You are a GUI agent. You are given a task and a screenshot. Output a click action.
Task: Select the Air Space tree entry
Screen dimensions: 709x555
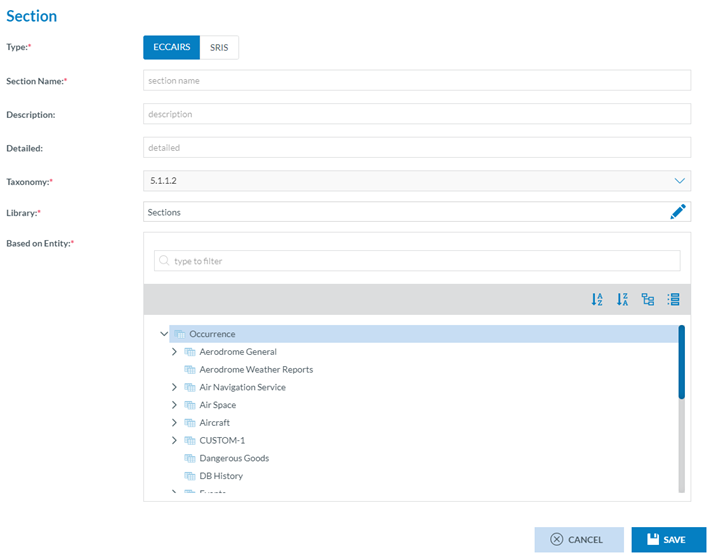click(x=217, y=405)
